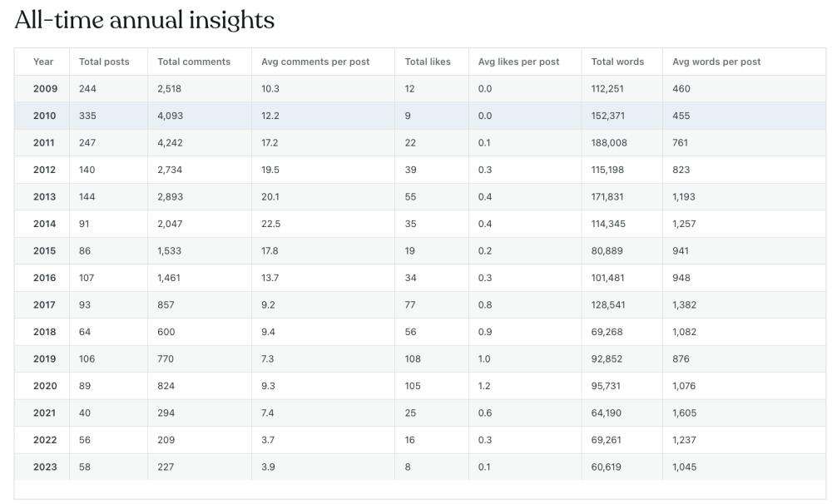Click the "Total comments" column header
This screenshot has height=504, width=832.
click(x=194, y=62)
